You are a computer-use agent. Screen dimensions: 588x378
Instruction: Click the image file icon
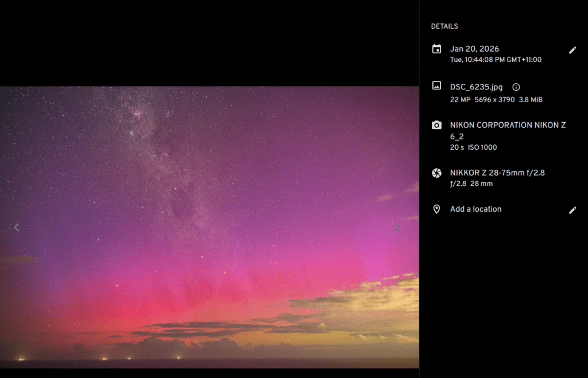(x=436, y=85)
